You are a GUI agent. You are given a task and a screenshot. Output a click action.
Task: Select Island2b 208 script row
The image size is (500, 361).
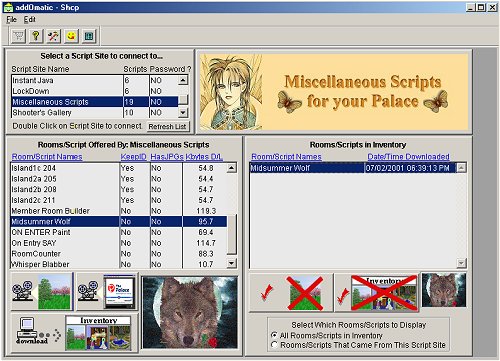point(119,189)
